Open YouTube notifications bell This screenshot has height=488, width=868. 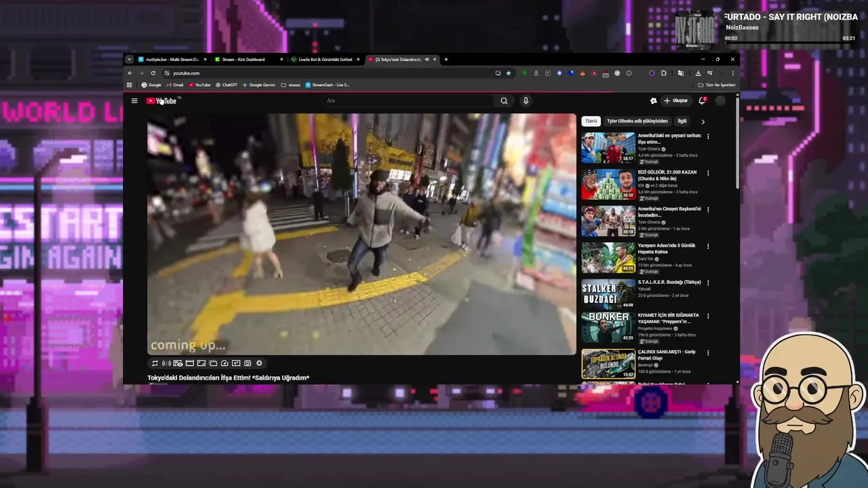click(x=702, y=101)
